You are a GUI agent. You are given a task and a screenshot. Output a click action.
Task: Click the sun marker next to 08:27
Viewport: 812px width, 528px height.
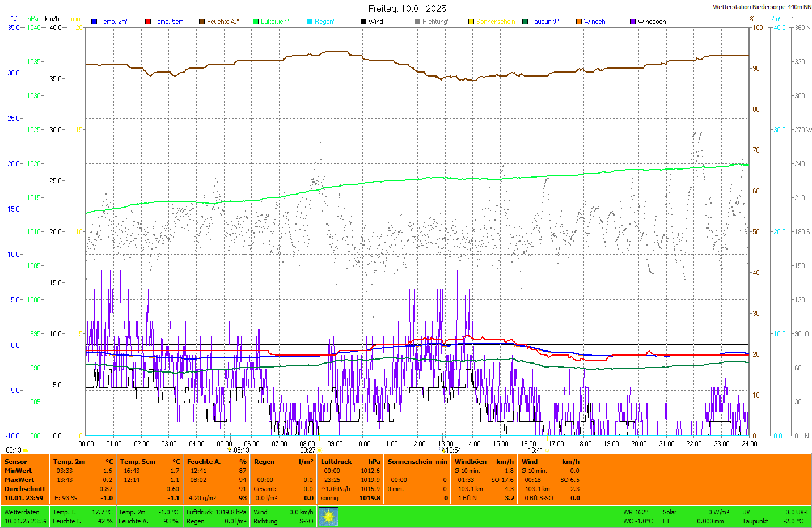pos(319,450)
